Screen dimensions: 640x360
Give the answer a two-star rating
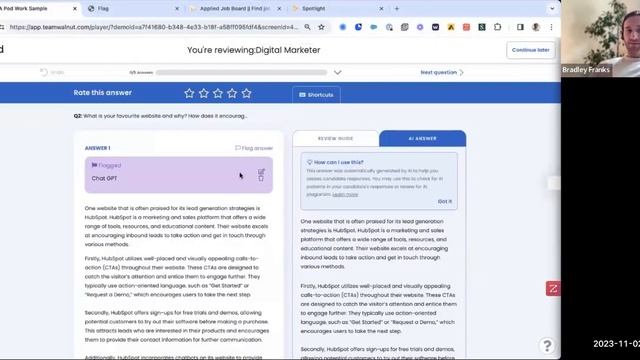[204, 93]
